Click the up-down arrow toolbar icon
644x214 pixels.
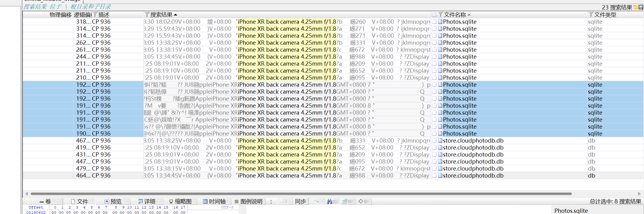point(271,202)
